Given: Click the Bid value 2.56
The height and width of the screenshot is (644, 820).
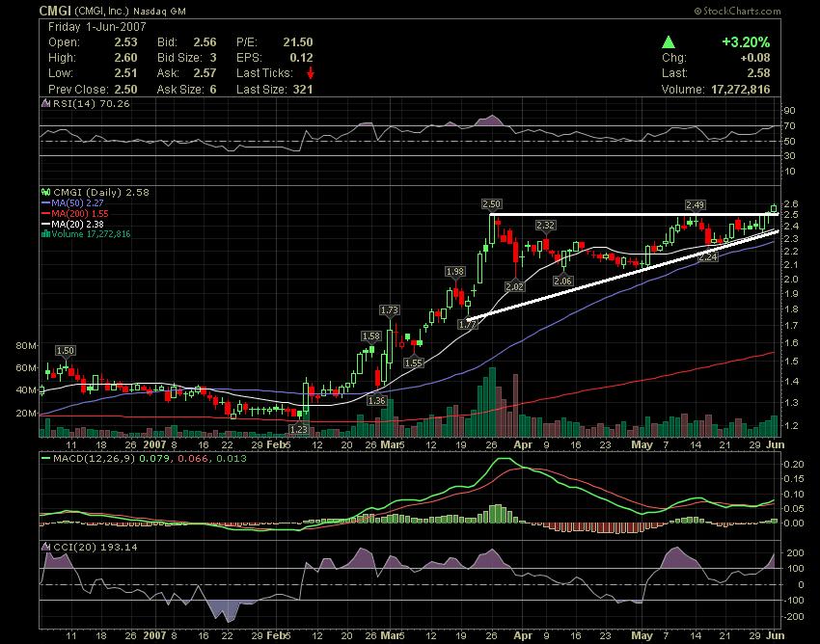Looking at the screenshot, I should (205, 42).
